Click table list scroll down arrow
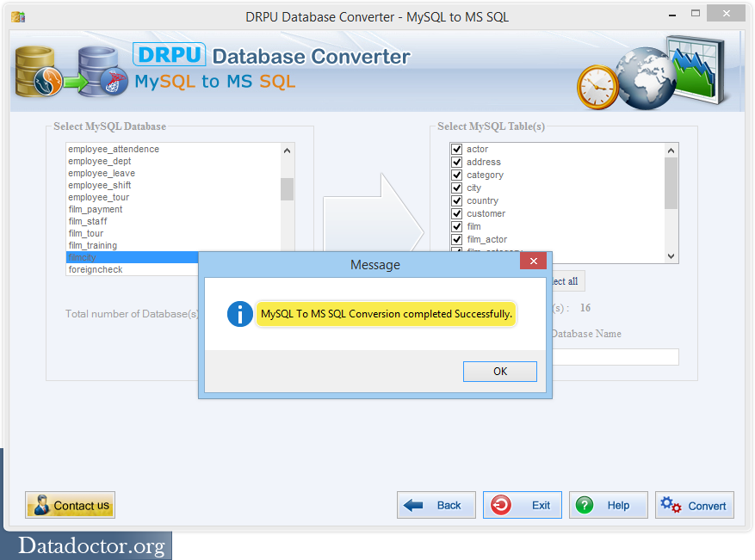This screenshot has height=560, width=755. point(671,256)
